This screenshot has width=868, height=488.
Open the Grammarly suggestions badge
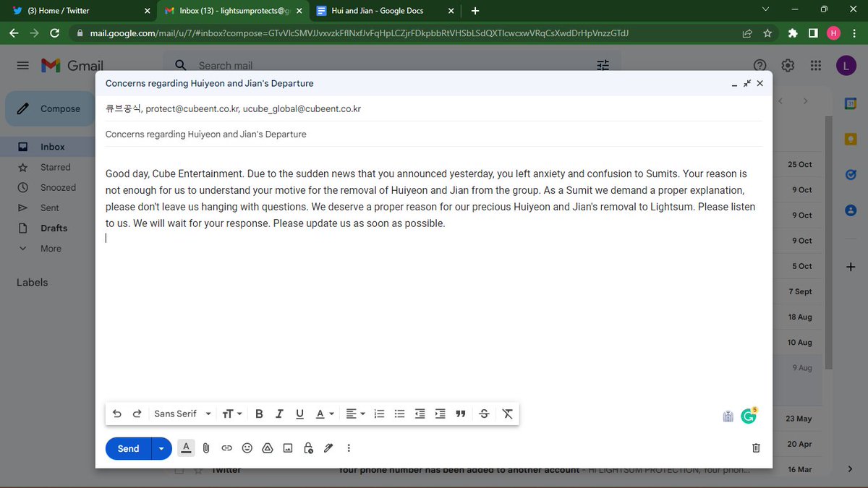point(749,416)
